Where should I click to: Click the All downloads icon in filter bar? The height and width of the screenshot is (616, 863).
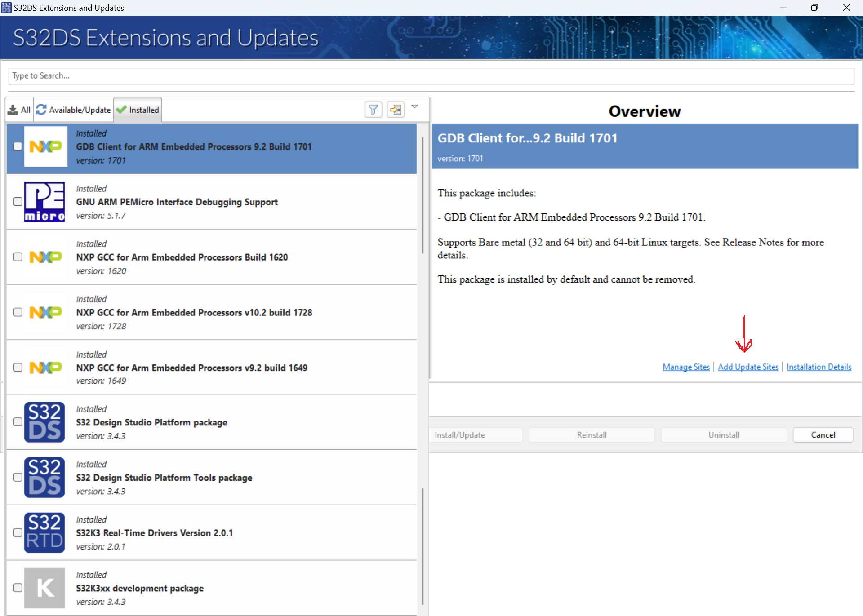click(12, 109)
